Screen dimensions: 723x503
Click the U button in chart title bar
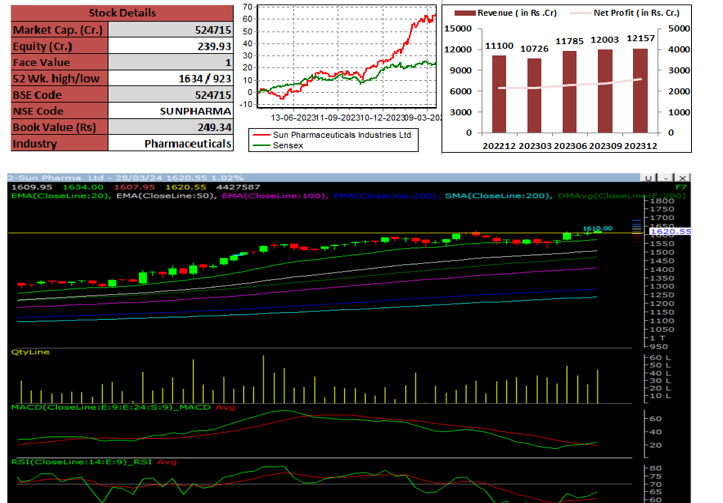(648, 178)
